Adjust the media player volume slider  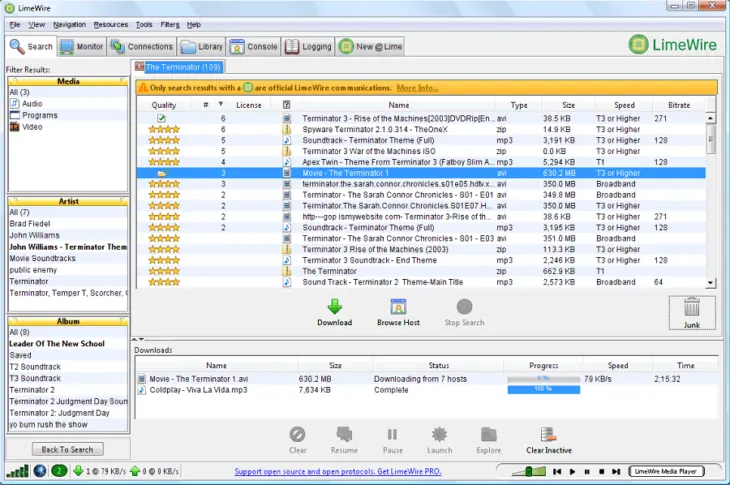click(529, 472)
